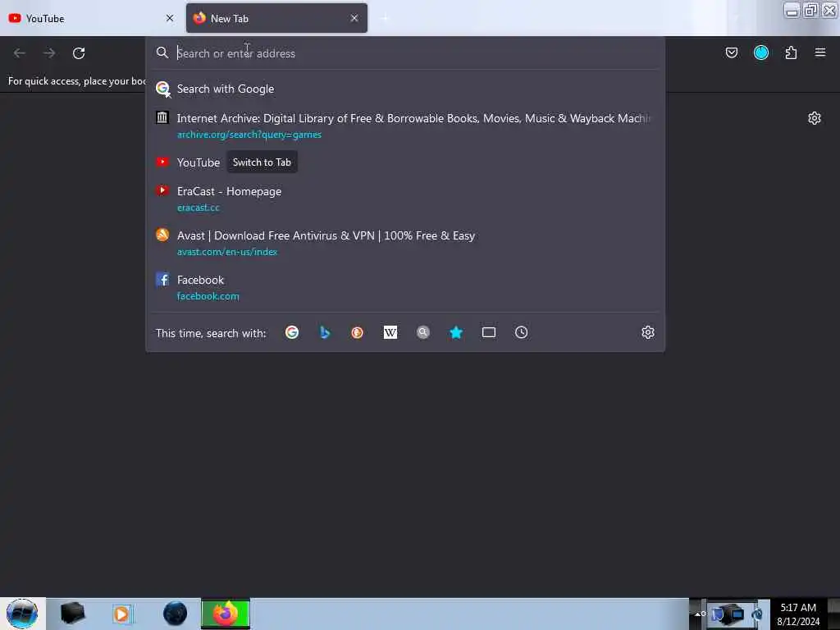Switch to the YouTube browser tab

(x=92, y=18)
